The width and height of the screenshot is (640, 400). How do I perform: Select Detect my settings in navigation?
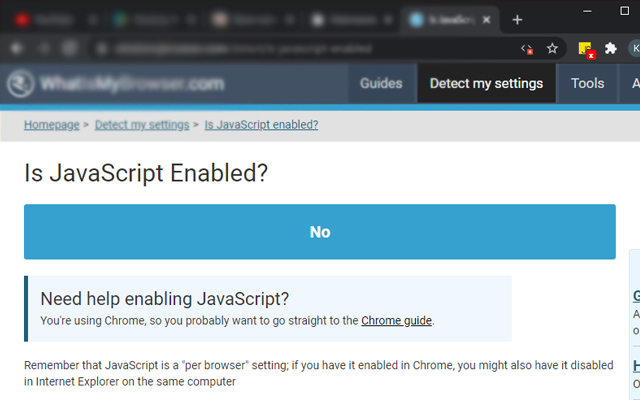tap(486, 83)
